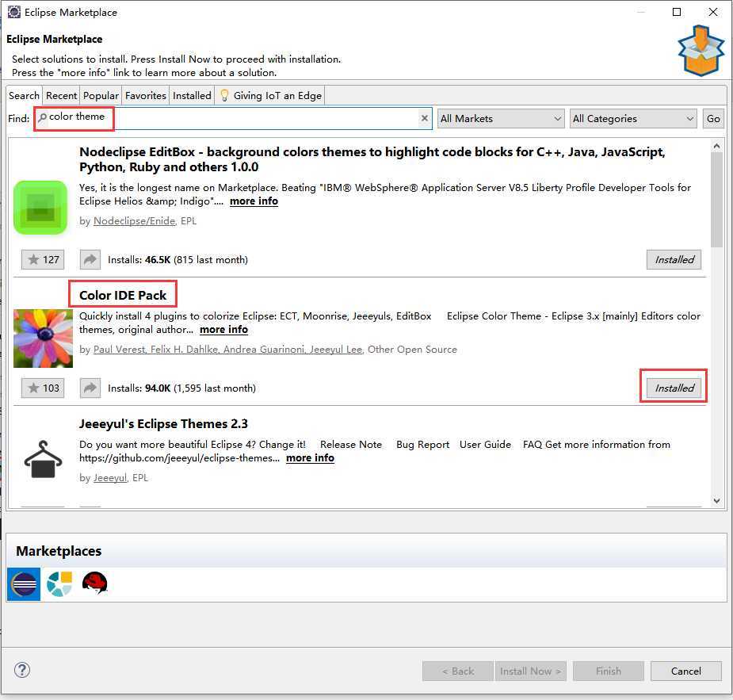Share the Color IDE Pack solution
The width and height of the screenshot is (733, 700).
pyautogui.click(x=90, y=388)
